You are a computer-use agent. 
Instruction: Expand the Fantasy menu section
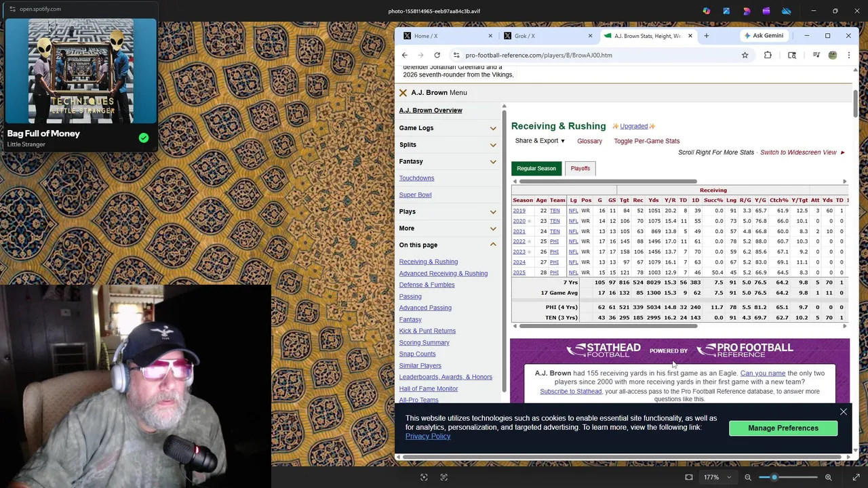[x=448, y=161]
